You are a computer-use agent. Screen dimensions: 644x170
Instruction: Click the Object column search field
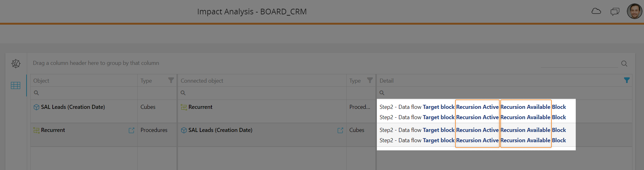[84, 93]
